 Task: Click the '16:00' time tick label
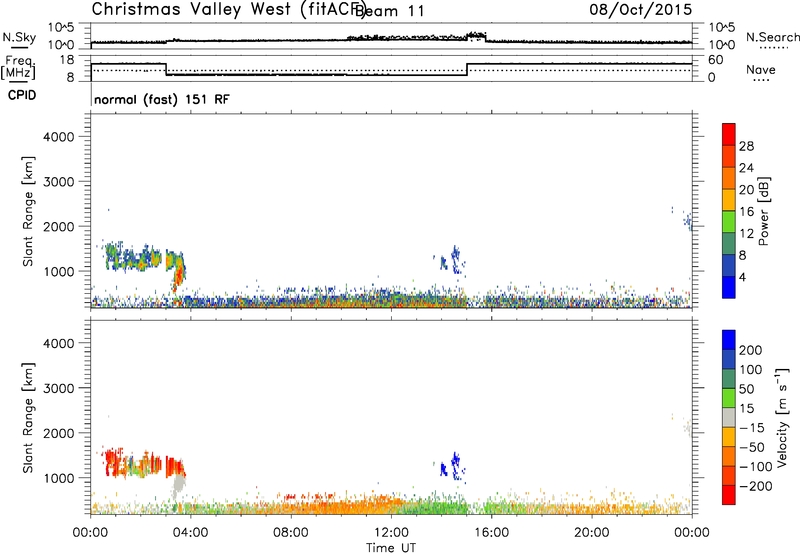[x=491, y=533]
